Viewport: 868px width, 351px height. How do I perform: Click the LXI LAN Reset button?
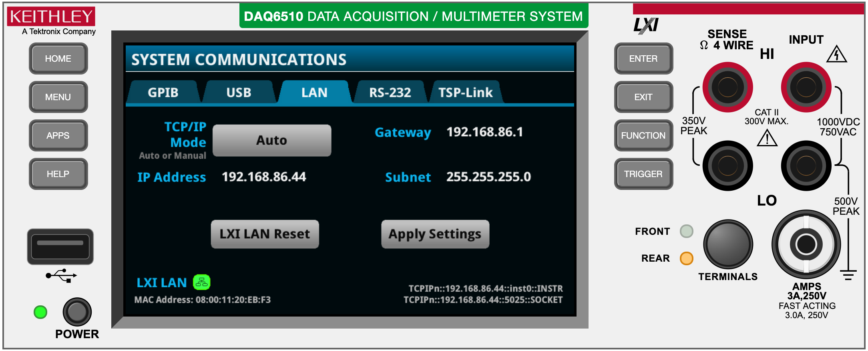pos(265,234)
